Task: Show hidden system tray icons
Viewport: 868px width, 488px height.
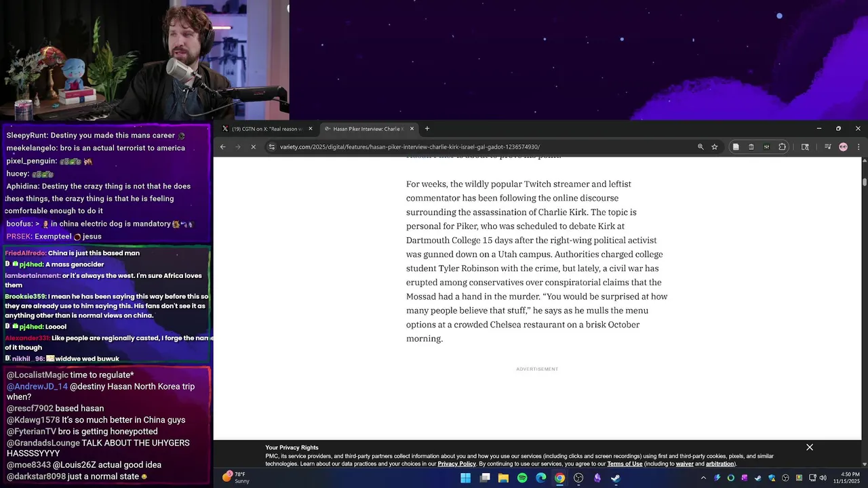Action: [703, 478]
